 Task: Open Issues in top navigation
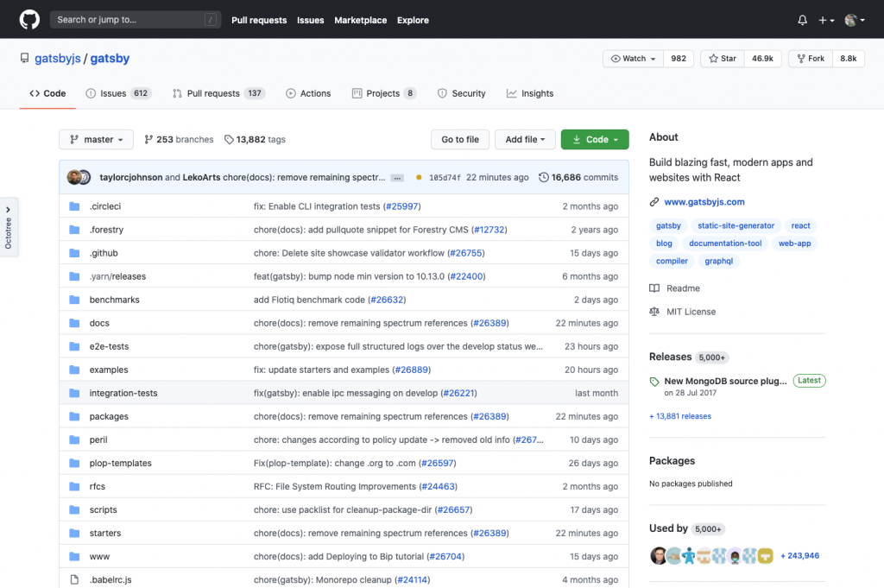pos(311,21)
